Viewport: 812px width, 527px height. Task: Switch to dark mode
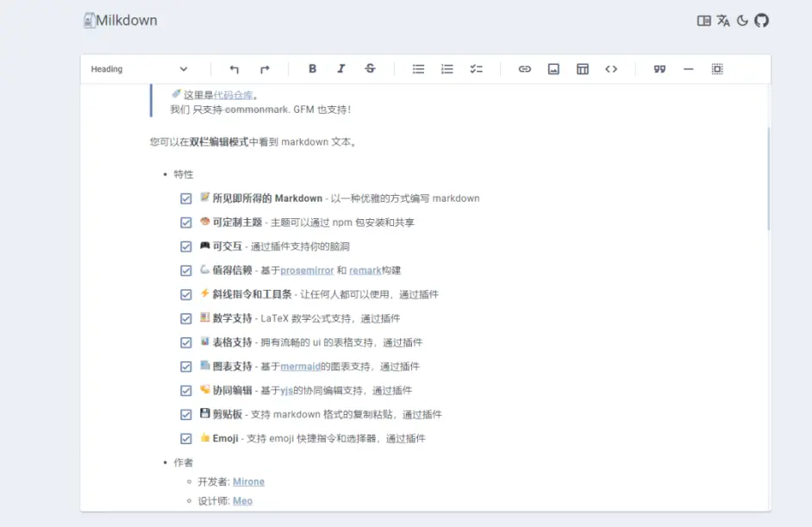point(742,21)
